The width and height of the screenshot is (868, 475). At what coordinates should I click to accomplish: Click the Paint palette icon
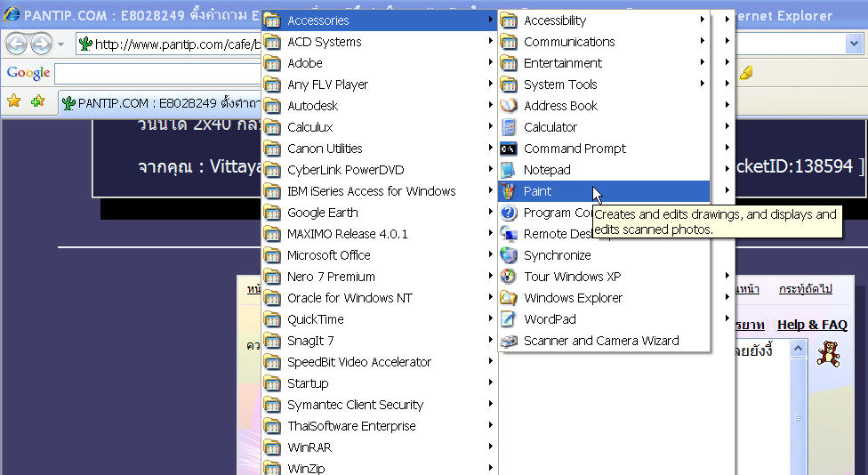(x=508, y=191)
